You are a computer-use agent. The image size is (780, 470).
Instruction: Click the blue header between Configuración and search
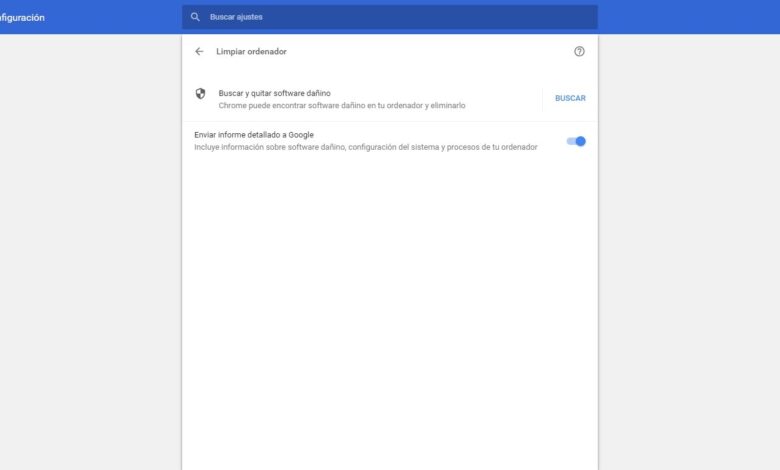click(113, 17)
